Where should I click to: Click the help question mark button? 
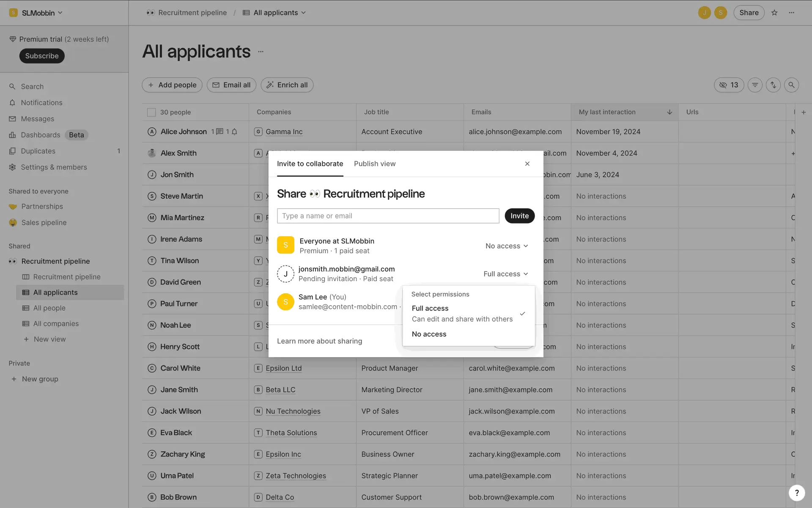796,492
